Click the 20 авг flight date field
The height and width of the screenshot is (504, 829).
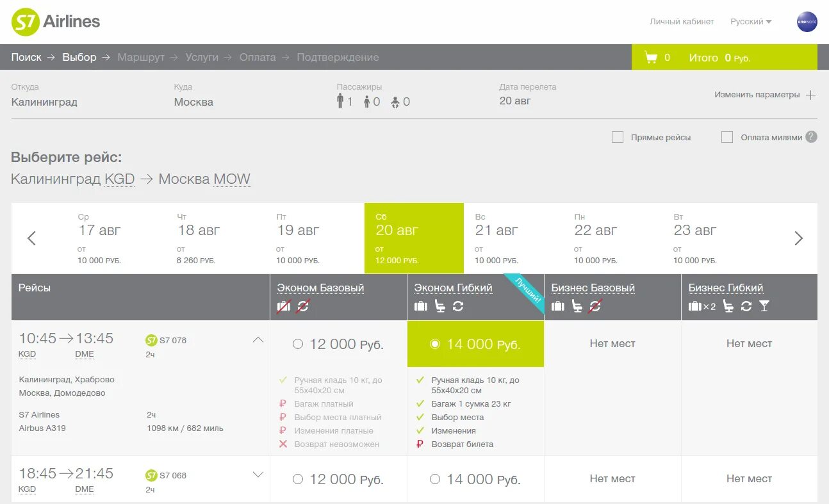click(x=515, y=101)
